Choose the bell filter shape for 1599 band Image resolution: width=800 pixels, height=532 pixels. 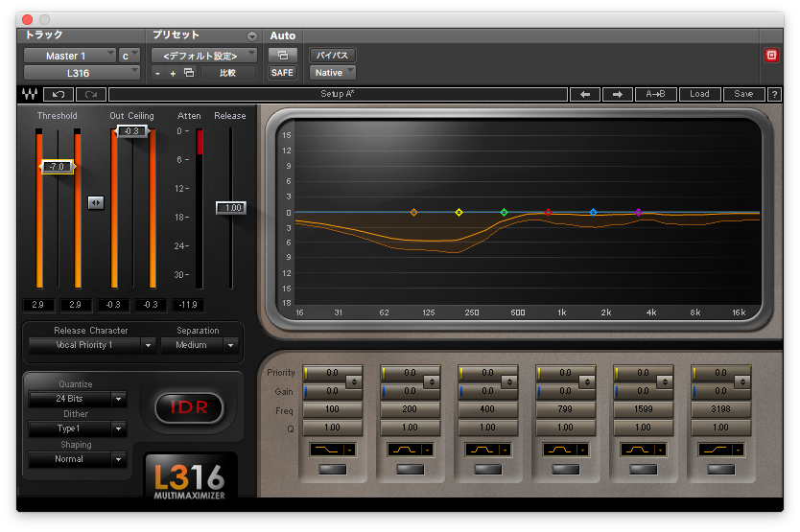tap(643, 450)
